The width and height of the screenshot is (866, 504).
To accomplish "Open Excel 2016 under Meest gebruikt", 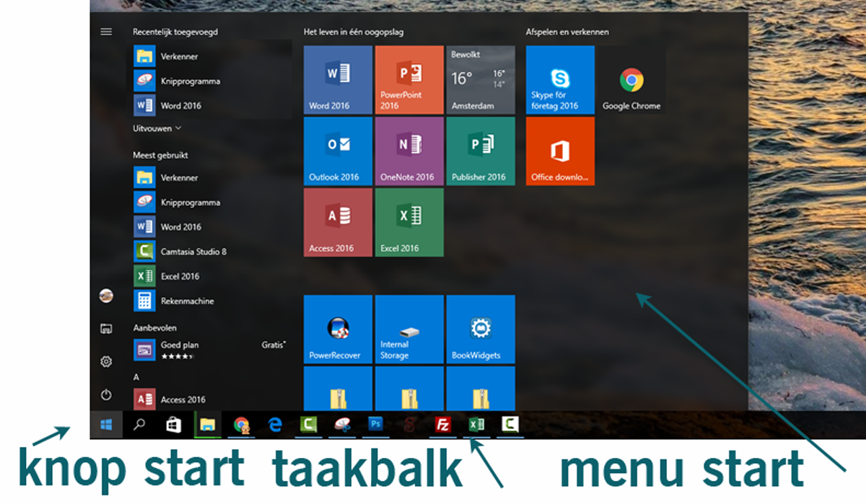I will coord(211,275).
